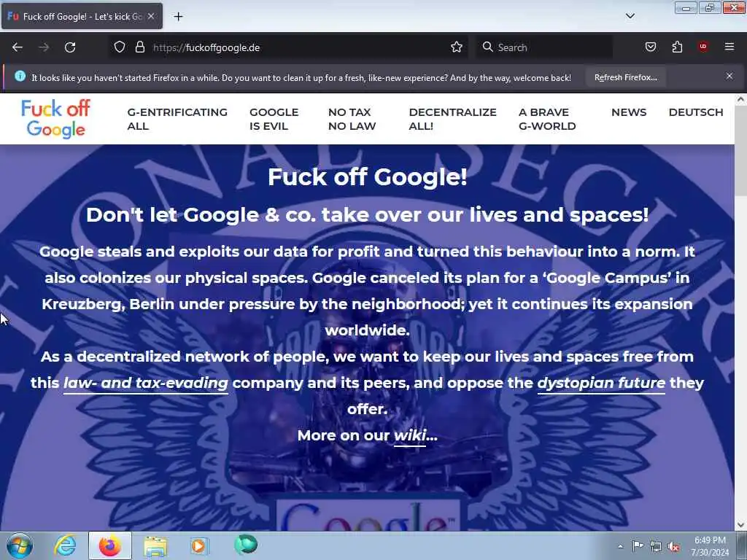747x560 pixels.
Task: Go back using the back arrow
Action: coord(18,47)
